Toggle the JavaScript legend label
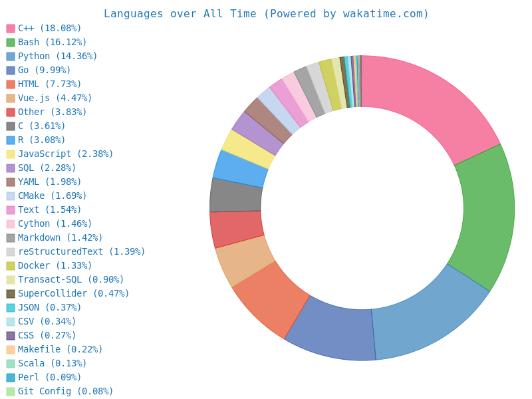 (x=65, y=154)
